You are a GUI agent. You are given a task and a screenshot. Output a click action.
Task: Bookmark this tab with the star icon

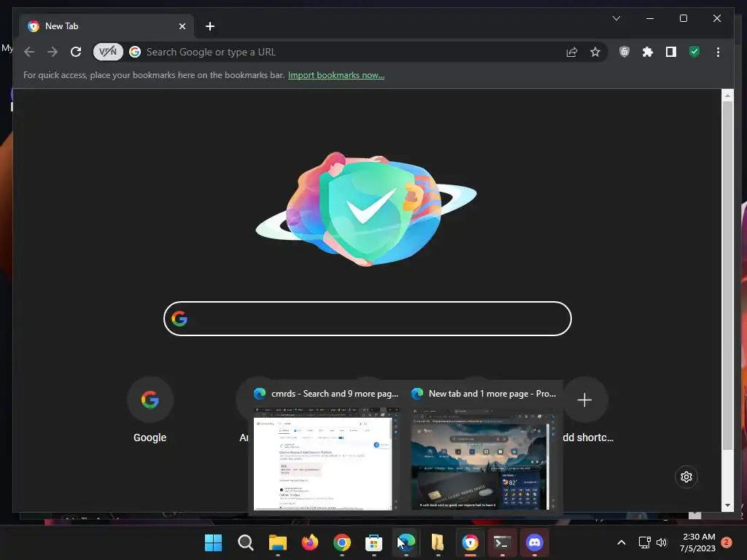pos(595,52)
